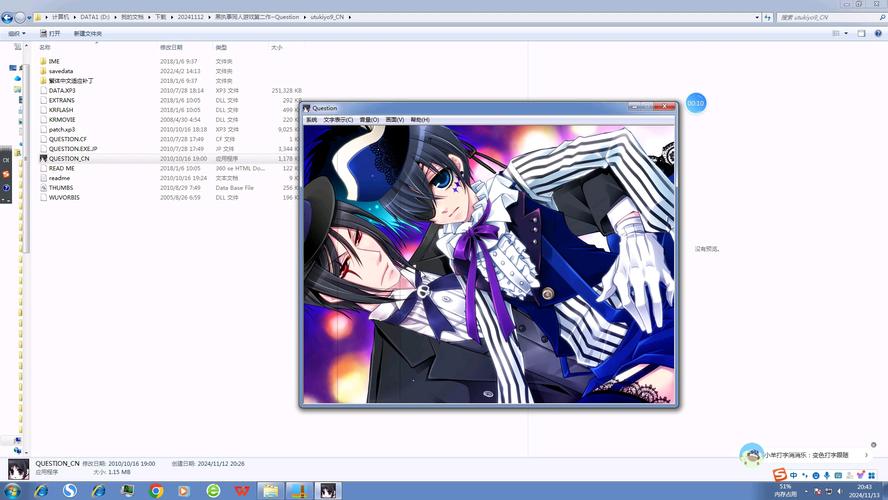The width and height of the screenshot is (888, 500).
Task: Click Explorer's forward navigation arrow
Action: 20,18
